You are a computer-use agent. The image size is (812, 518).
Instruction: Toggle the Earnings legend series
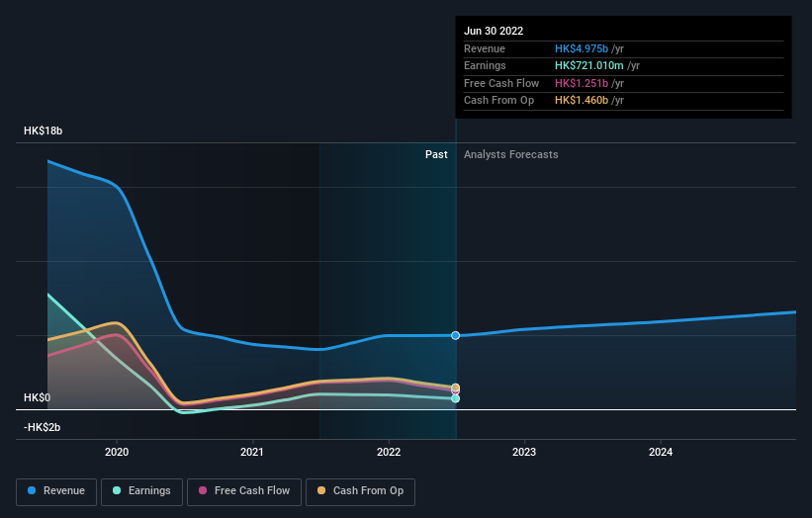141,491
